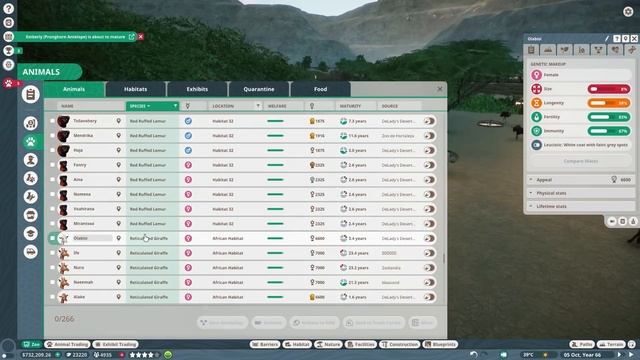Screen dimensions: 640x360
Task: Switch to the Food tab
Action: (x=320, y=89)
